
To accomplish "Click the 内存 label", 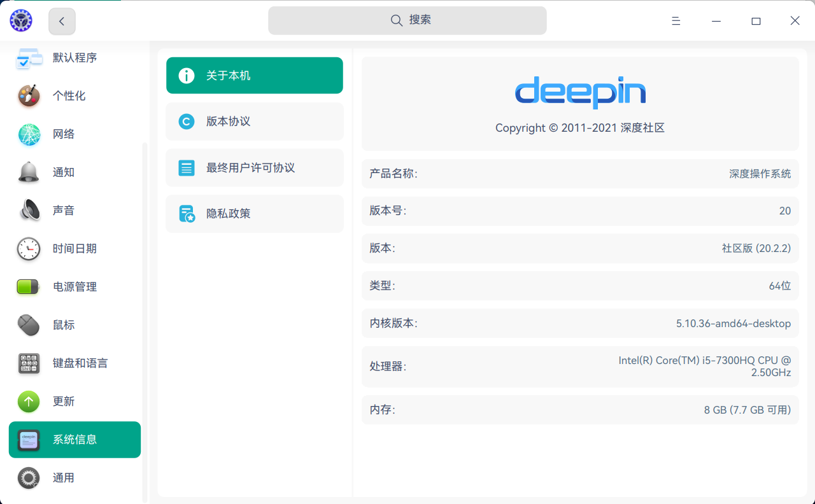I will tap(382, 410).
